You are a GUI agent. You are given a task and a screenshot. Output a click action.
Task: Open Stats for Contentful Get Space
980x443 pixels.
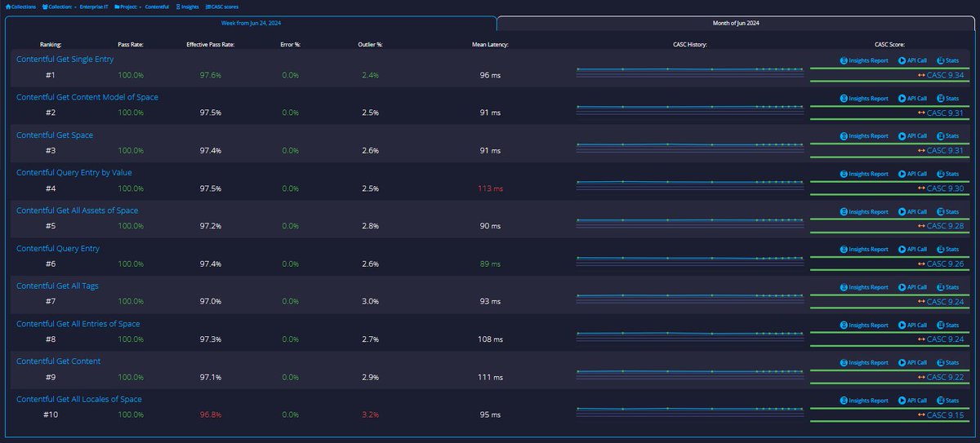(x=947, y=135)
